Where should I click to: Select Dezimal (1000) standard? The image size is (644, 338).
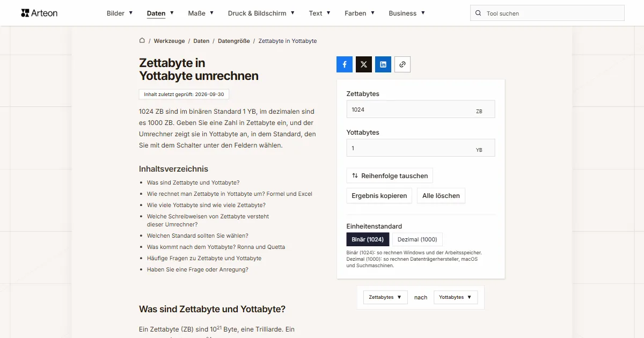pyautogui.click(x=418, y=239)
